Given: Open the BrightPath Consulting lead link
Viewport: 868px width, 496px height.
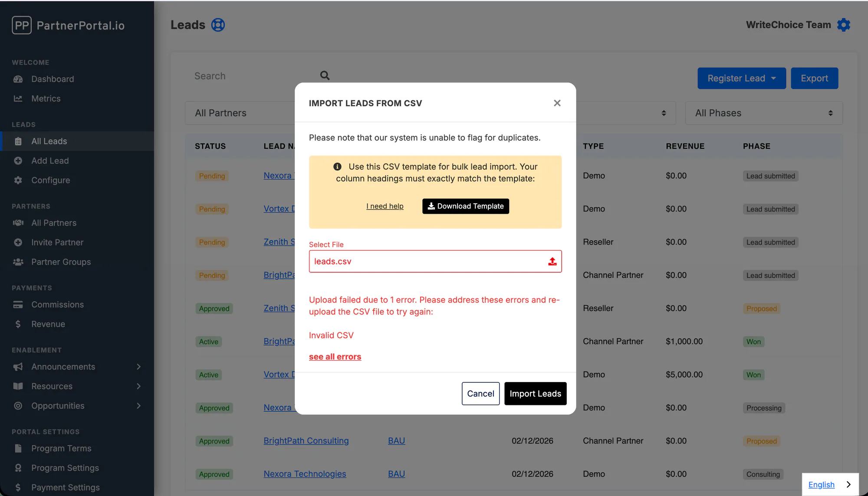Looking at the screenshot, I should [306, 441].
